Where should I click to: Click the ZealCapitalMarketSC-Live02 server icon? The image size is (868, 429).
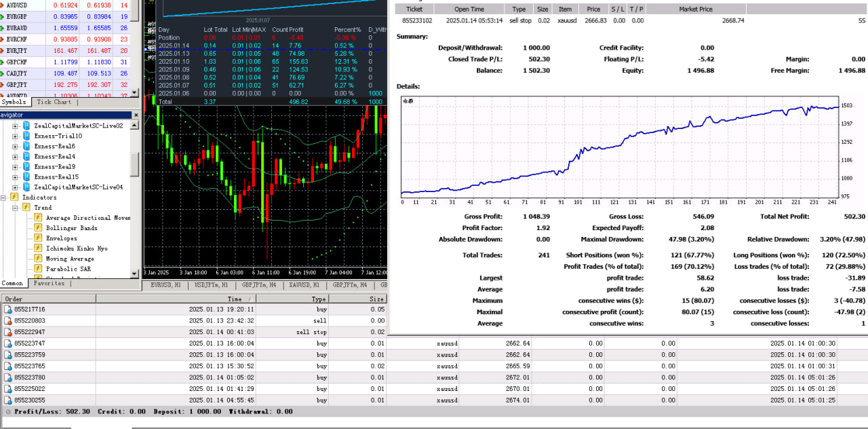pos(26,126)
